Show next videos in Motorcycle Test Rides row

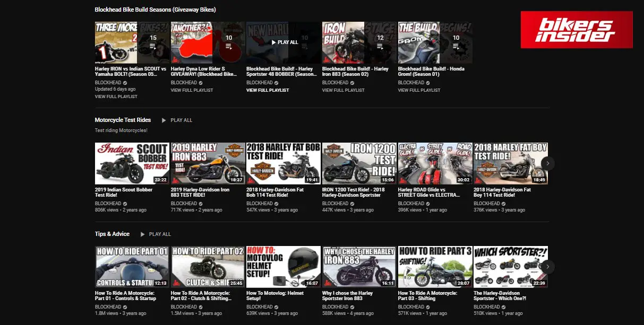(x=548, y=163)
